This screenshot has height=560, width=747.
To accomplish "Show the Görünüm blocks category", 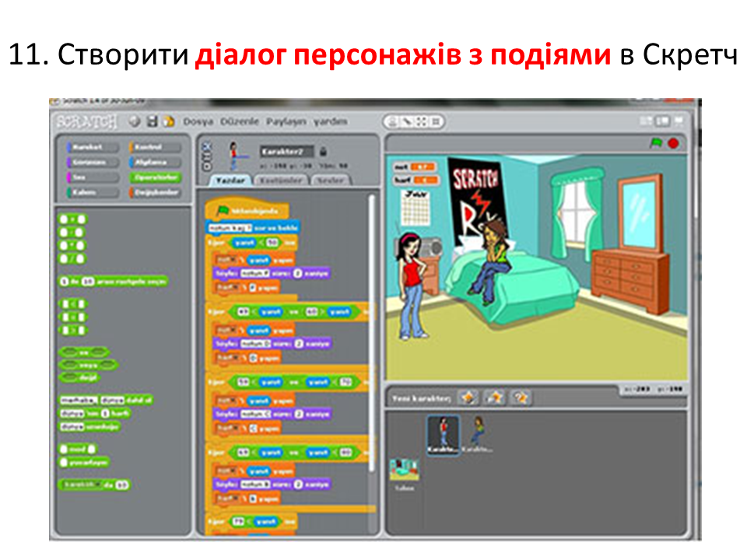I will pyautogui.click(x=93, y=163).
